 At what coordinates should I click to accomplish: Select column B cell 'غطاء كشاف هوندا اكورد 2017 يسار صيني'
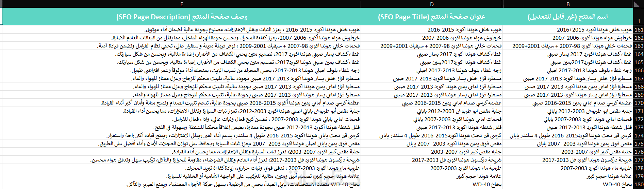point(568,54)
